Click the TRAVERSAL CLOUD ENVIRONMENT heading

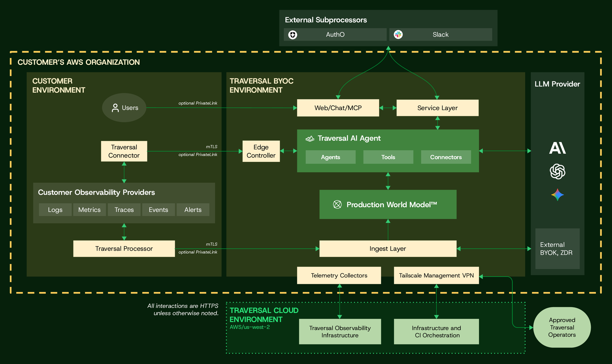[x=264, y=315]
